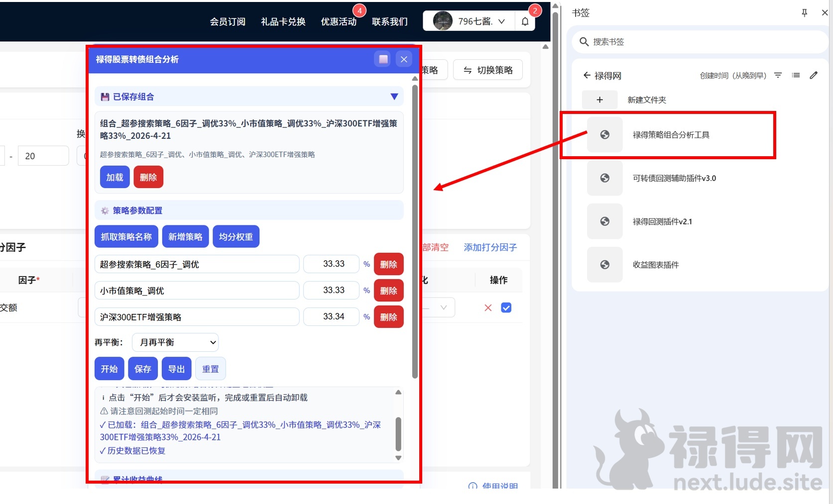833x504 pixels.
Task: Click the log area's down scroll arrow
Action: pyautogui.click(x=398, y=458)
